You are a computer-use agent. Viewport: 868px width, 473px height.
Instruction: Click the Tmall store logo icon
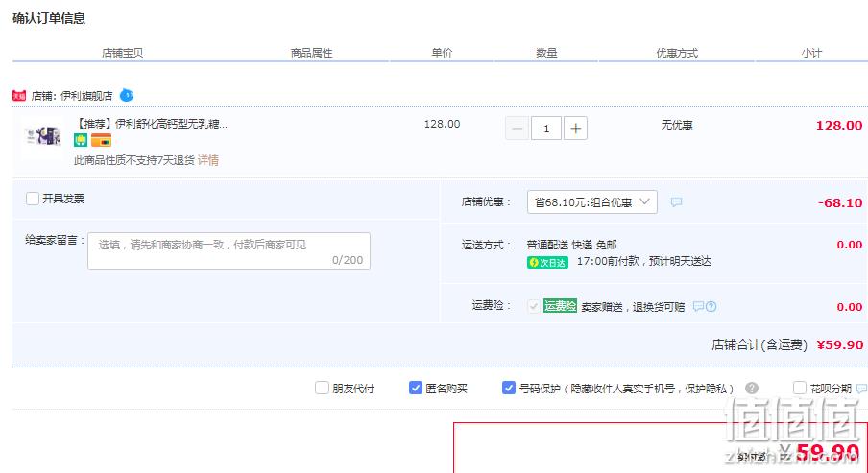point(19,96)
